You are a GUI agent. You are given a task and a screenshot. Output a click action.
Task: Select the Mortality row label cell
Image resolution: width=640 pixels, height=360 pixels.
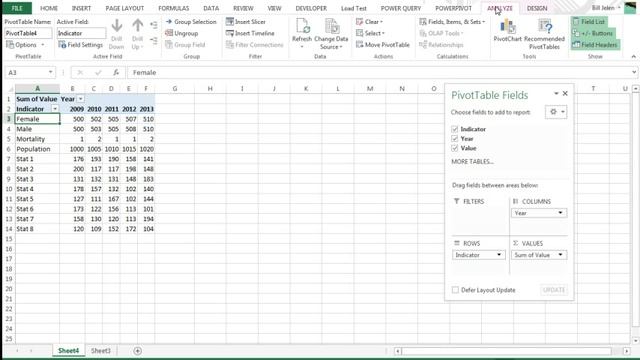38,139
